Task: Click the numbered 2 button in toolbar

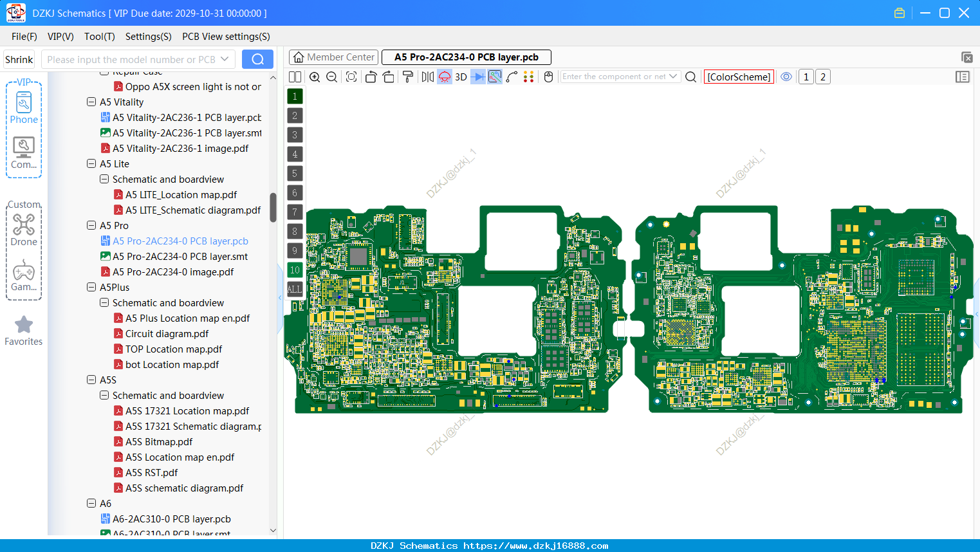Action: (823, 77)
